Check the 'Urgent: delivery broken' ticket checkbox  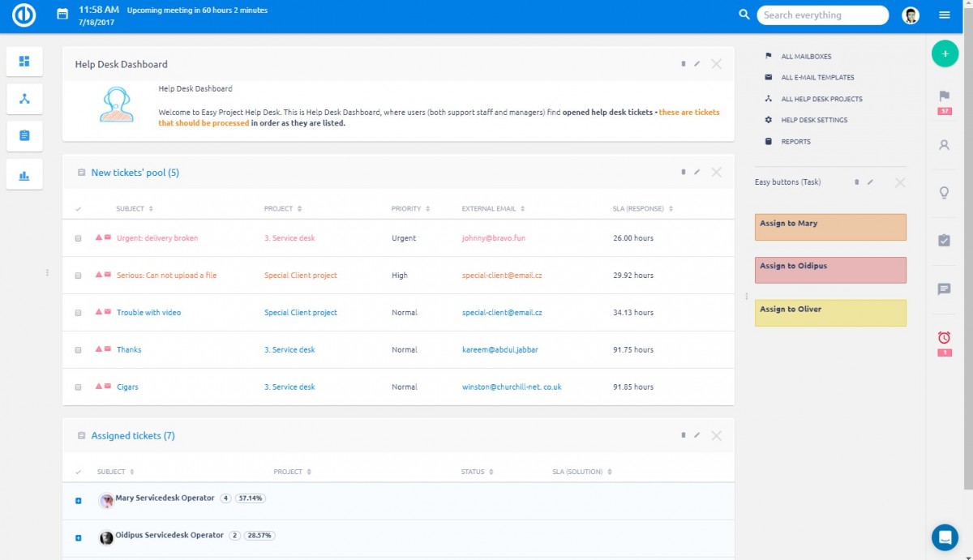[x=78, y=239]
